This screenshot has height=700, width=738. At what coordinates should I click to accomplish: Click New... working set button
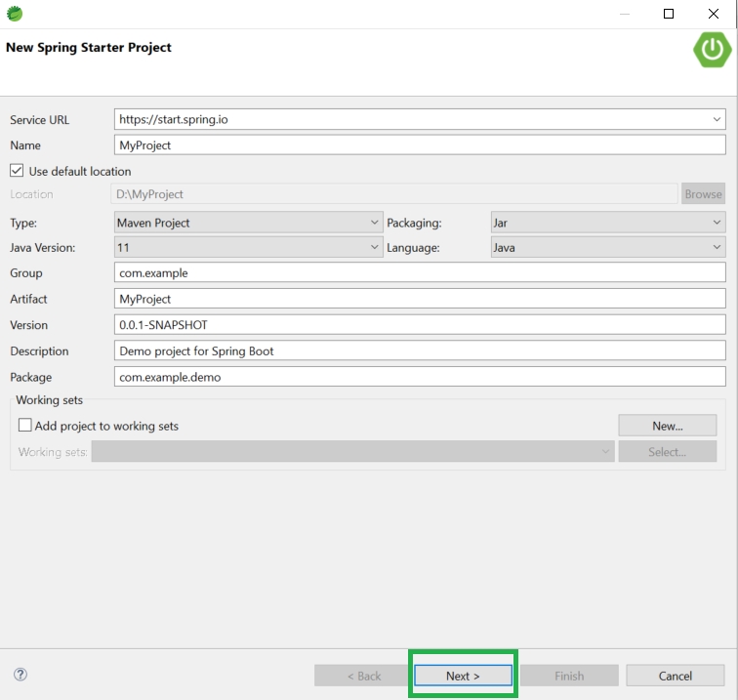(667, 426)
